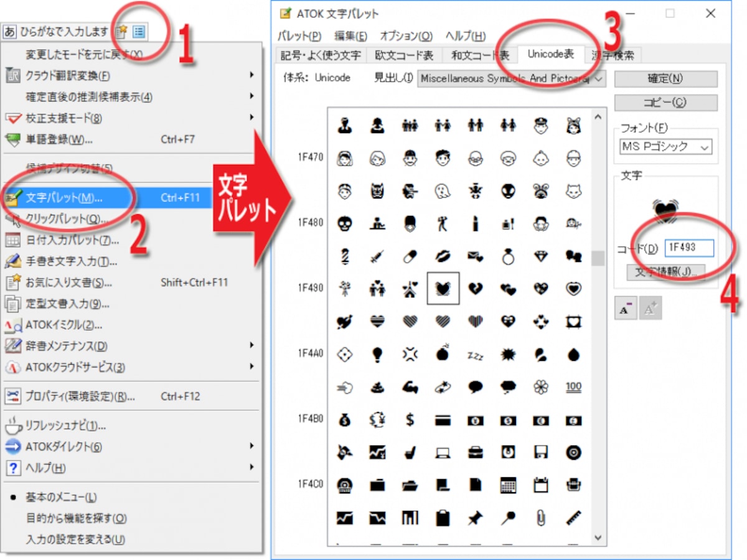
Task: Select the zzz sleeping character
Action: [x=476, y=355]
